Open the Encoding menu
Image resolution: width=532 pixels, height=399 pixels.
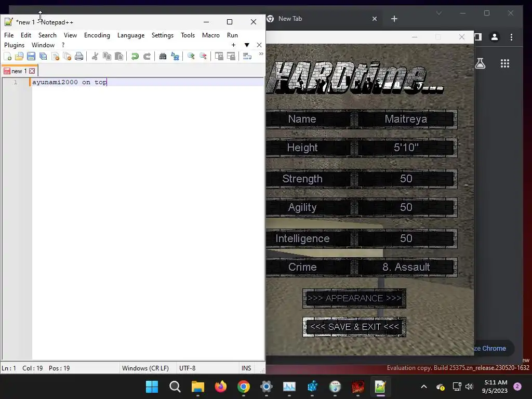click(97, 35)
